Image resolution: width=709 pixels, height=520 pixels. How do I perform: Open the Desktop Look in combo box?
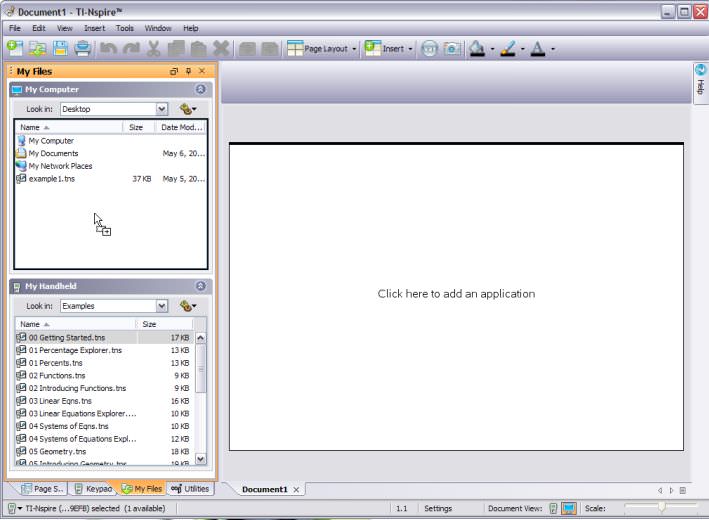114,109
